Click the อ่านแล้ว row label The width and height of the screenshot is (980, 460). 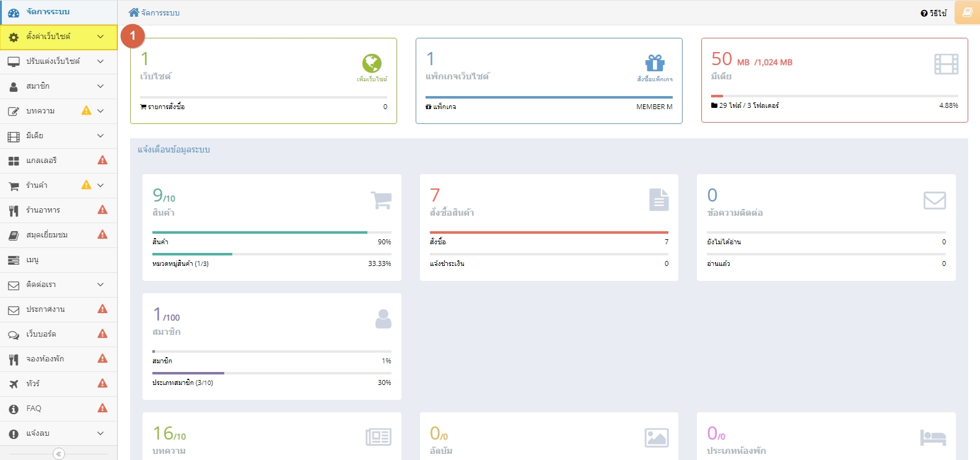718,263
